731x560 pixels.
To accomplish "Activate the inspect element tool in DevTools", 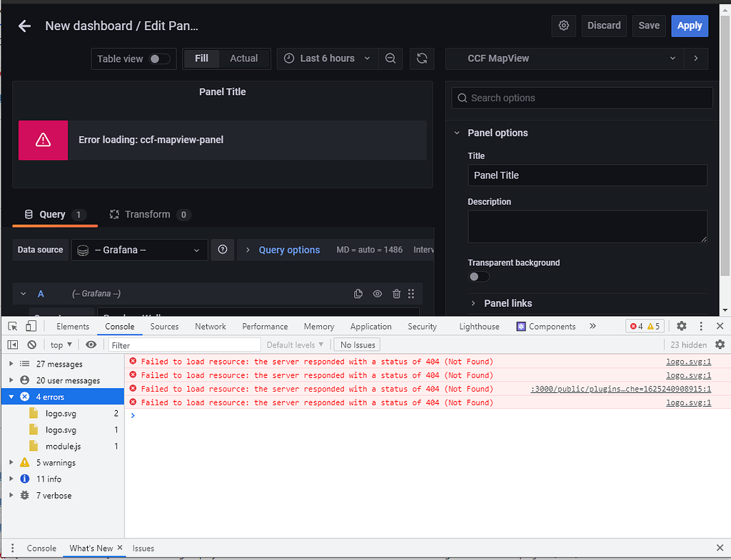I will point(11,325).
